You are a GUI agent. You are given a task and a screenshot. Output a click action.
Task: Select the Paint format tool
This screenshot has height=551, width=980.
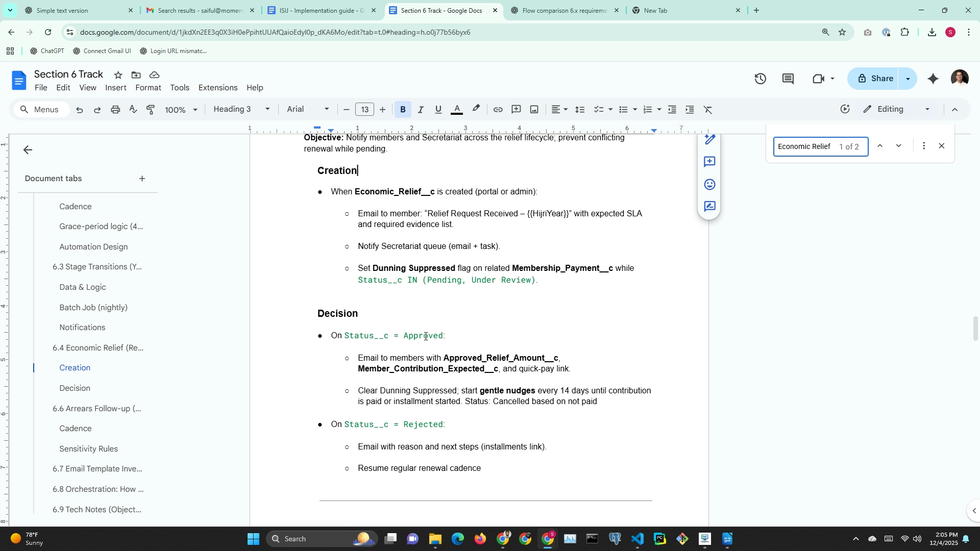(x=151, y=110)
